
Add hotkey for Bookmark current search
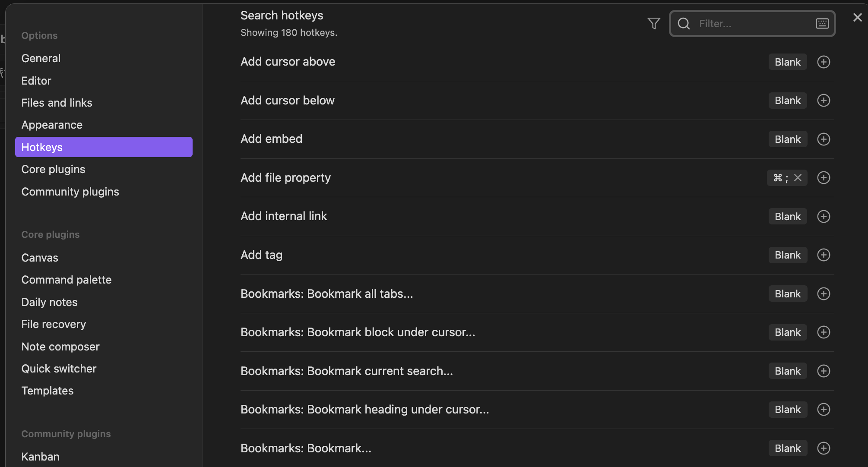(x=824, y=371)
